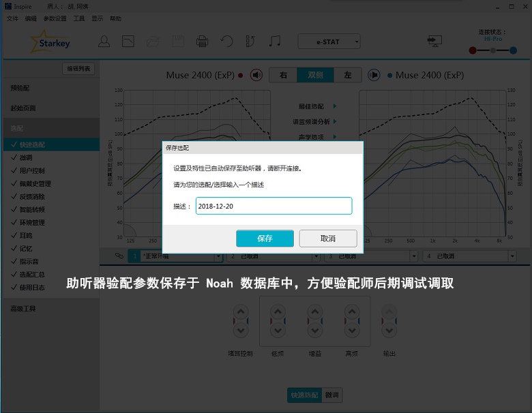Open the e-STAT formula dropdown
Screen dimensions: 532x413
coord(329,42)
